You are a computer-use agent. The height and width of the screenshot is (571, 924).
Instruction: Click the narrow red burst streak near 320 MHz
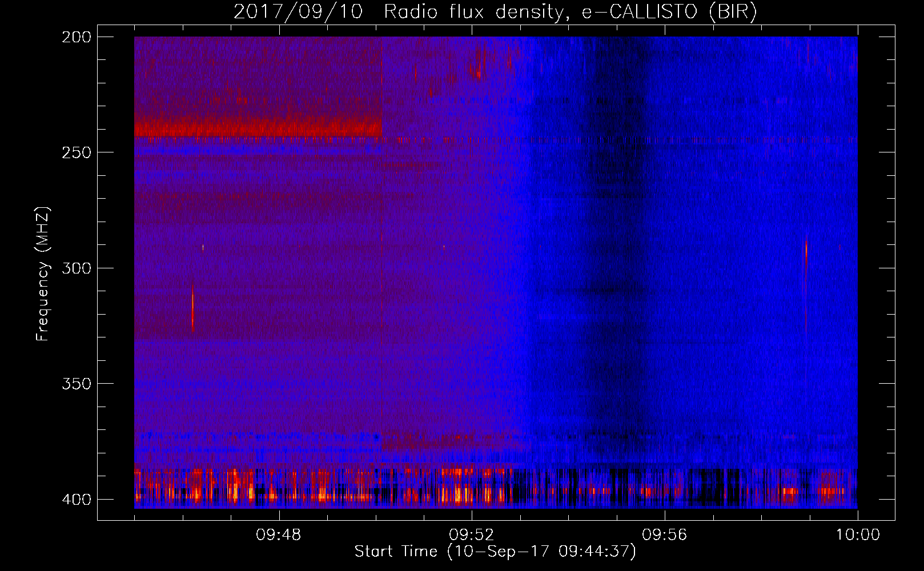click(x=192, y=310)
